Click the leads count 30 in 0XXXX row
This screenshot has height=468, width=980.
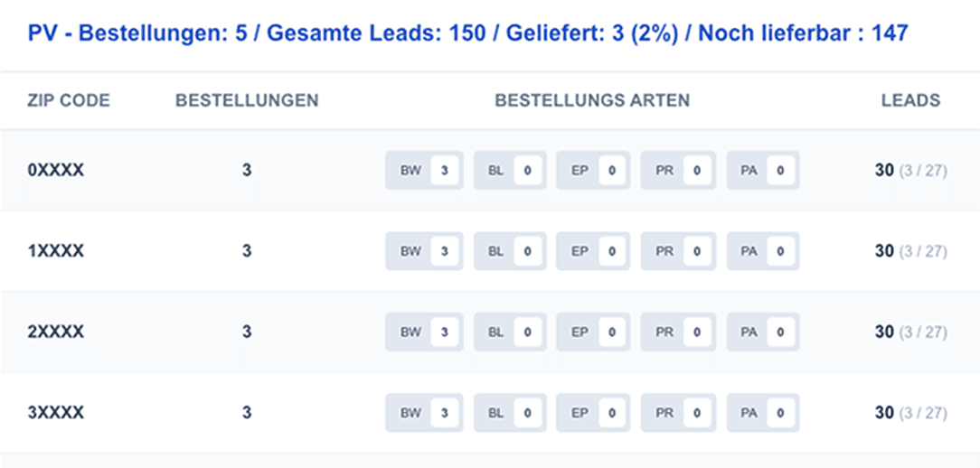point(884,170)
